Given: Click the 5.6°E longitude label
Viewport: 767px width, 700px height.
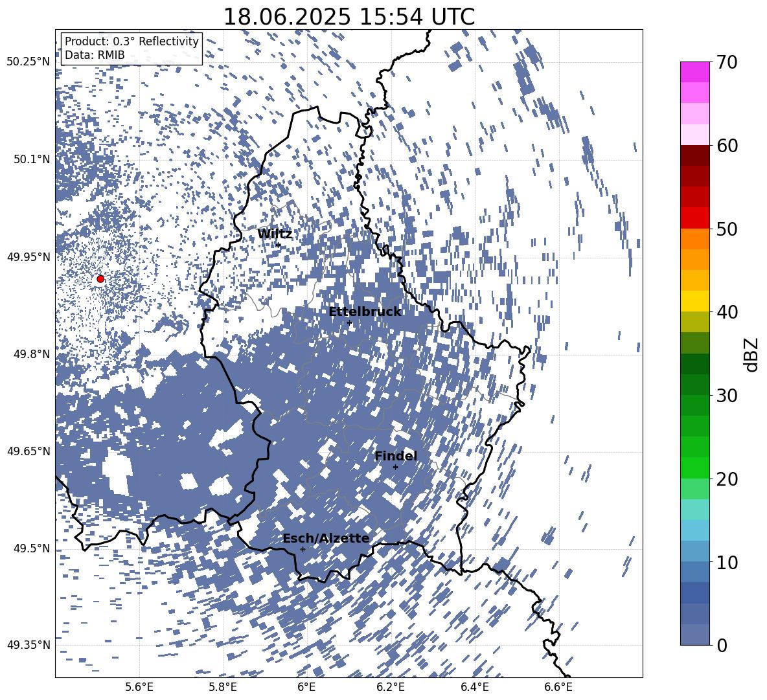Looking at the screenshot, I should (139, 687).
